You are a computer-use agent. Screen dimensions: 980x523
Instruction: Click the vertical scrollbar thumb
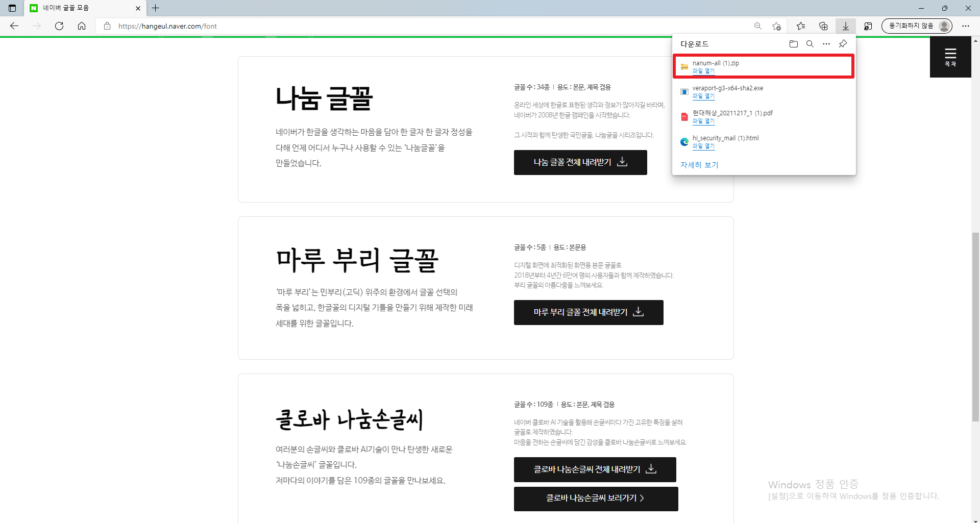(x=975, y=327)
